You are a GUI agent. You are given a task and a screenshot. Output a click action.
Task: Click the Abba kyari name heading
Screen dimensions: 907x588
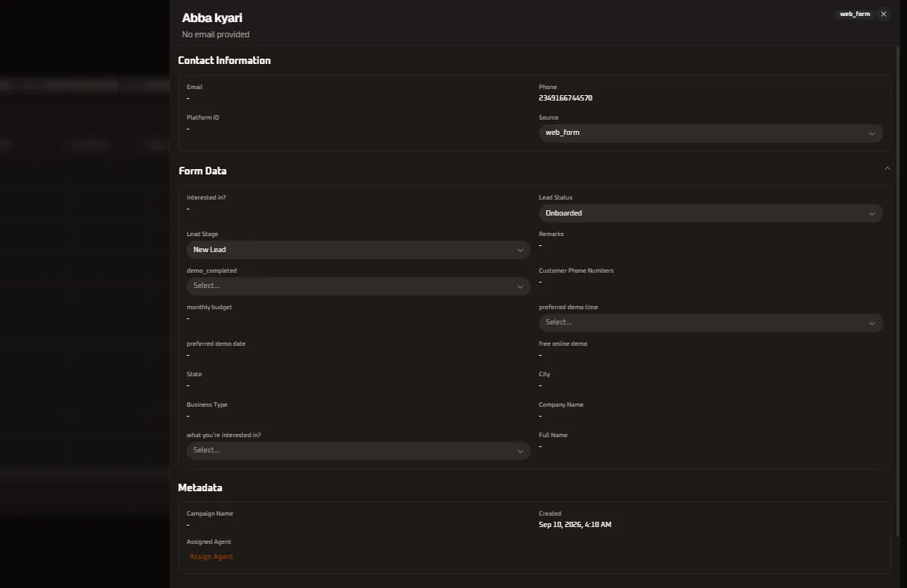pyautogui.click(x=212, y=18)
